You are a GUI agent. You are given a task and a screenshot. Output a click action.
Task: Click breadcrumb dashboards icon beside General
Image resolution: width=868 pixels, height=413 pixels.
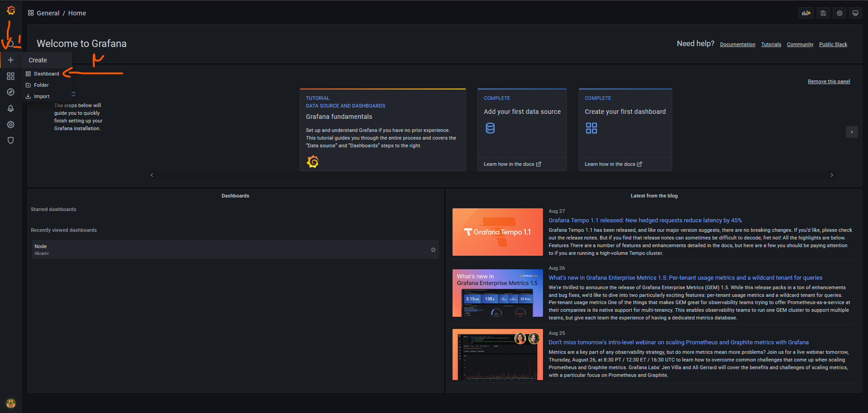[31, 13]
